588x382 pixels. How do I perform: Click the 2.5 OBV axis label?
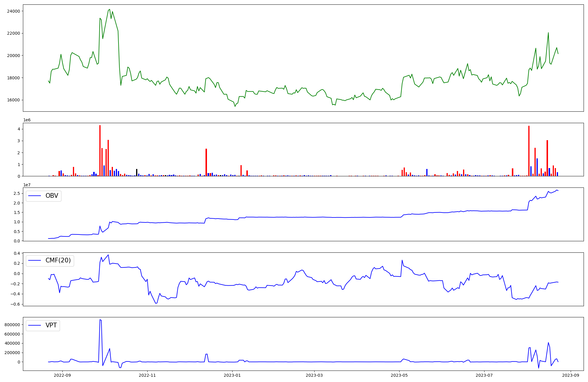click(x=17, y=193)
